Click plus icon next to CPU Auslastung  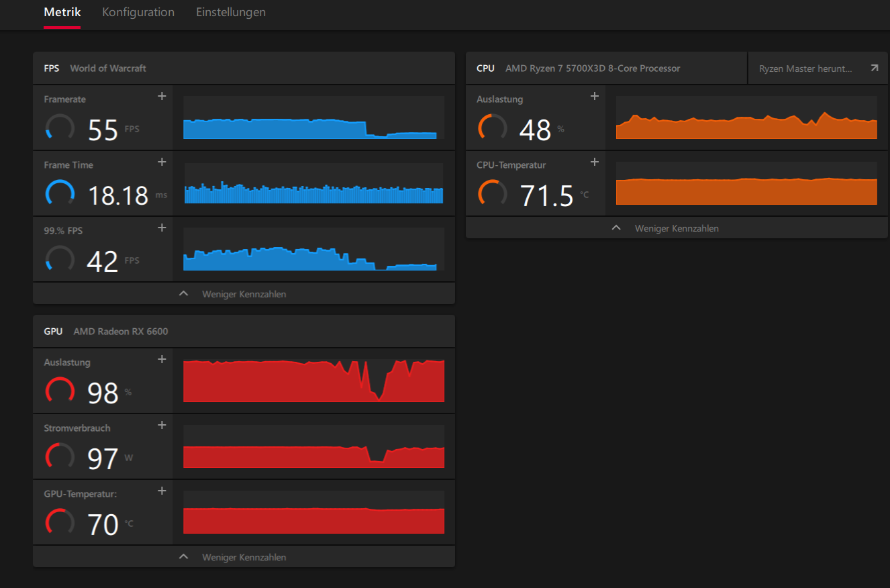tap(594, 96)
